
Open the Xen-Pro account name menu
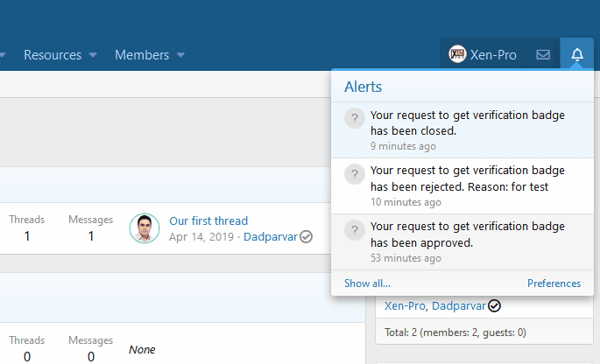click(493, 55)
